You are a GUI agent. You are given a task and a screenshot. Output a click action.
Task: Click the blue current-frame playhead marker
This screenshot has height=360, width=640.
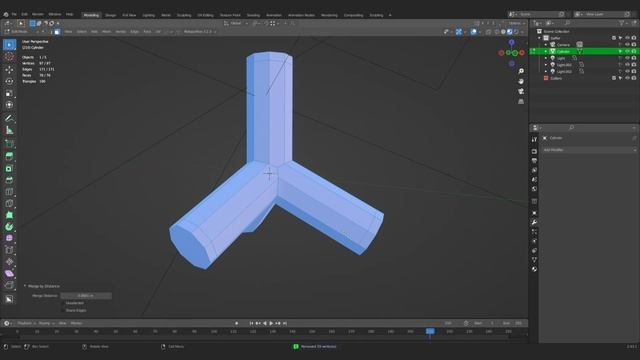[430, 331]
